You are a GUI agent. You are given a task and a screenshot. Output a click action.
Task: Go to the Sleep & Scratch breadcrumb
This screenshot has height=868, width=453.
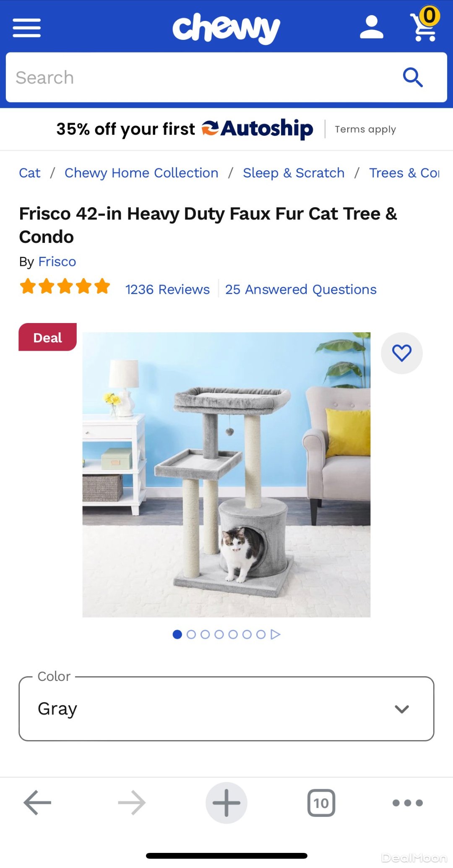click(x=294, y=173)
